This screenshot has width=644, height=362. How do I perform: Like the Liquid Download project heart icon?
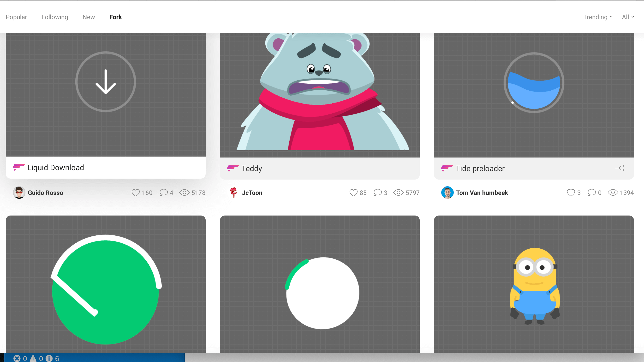click(136, 193)
